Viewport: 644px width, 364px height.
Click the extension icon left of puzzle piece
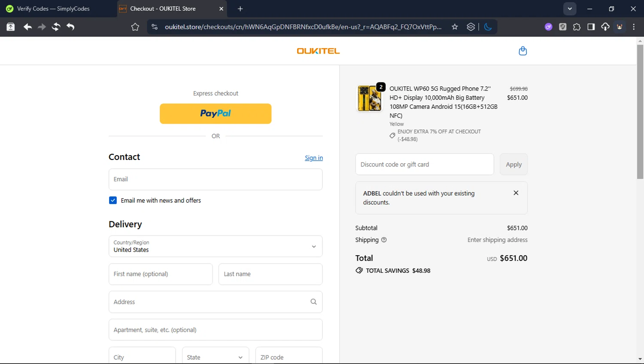pos(562,27)
